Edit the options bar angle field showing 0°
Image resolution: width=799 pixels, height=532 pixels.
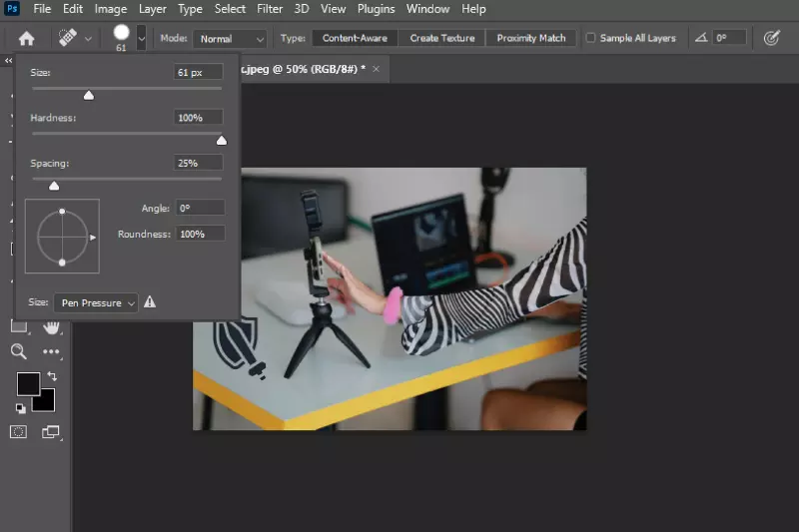click(729, 38)
